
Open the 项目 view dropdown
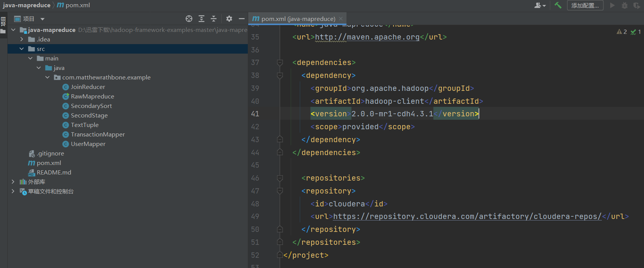(x=43, y=19)
